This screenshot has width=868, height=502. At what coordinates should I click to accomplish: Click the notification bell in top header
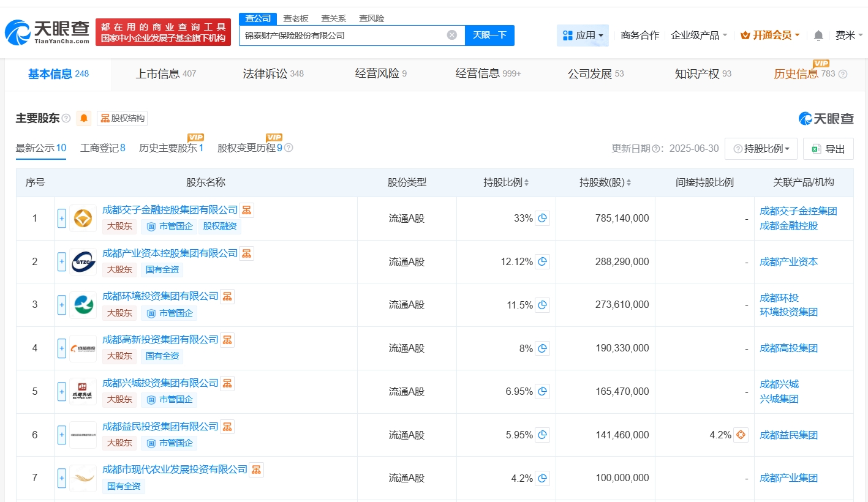click(818, 36)
